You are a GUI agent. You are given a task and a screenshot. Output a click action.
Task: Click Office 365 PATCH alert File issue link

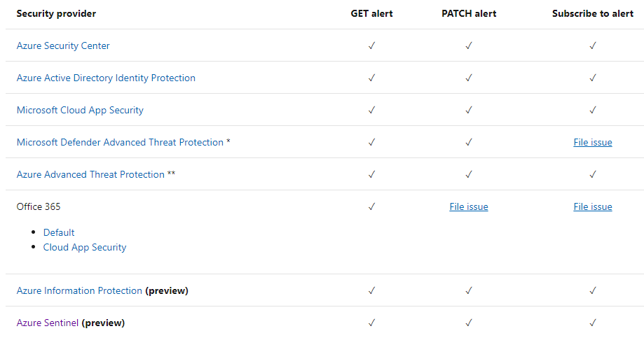click(469, 206)
